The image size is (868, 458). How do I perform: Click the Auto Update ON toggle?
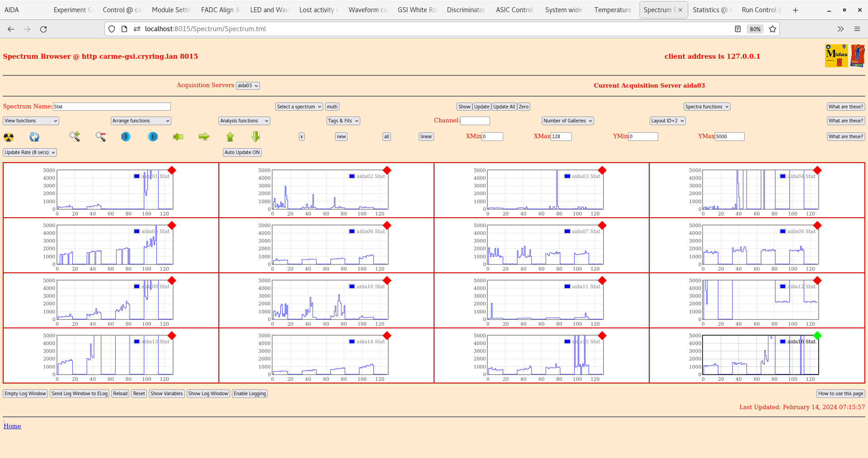click(242, 152)
